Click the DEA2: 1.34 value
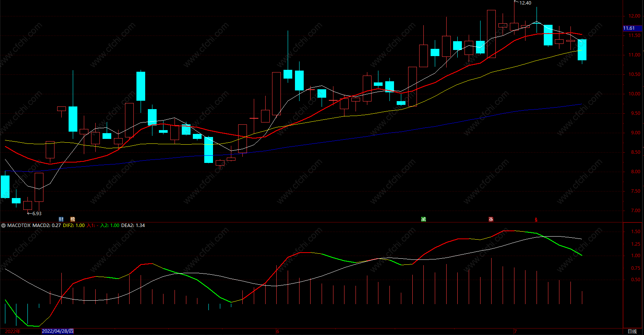This screenshot has height=335, width=644. point(133,225)
